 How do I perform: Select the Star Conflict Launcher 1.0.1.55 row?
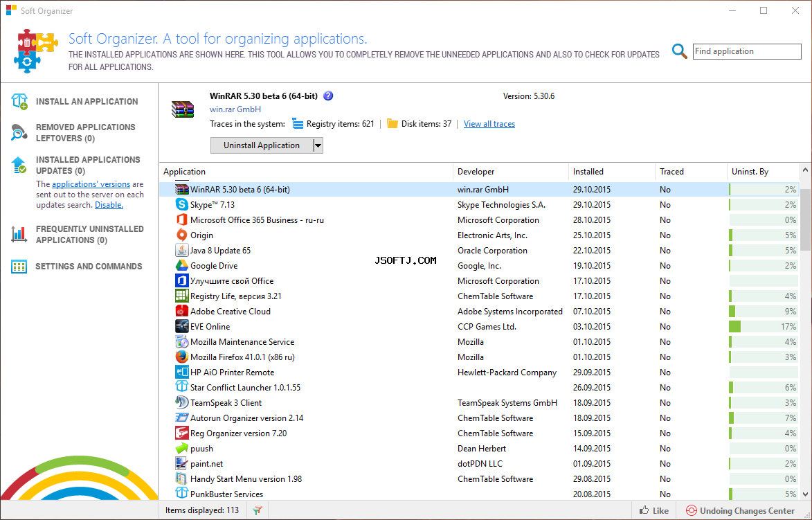479,388
